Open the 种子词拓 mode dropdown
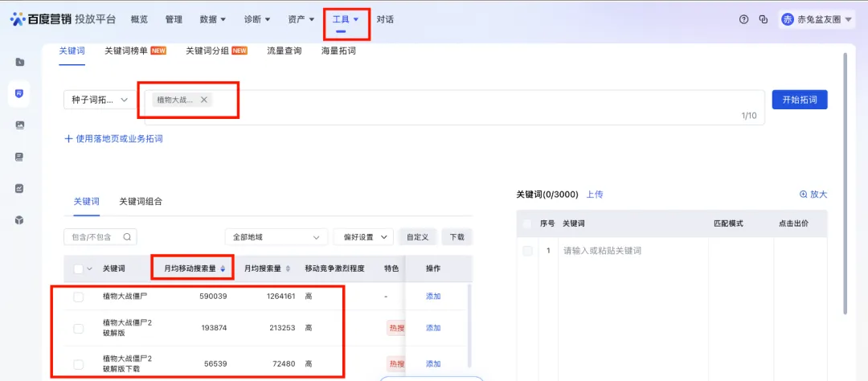The image size is (868, 381). point(100,100)
